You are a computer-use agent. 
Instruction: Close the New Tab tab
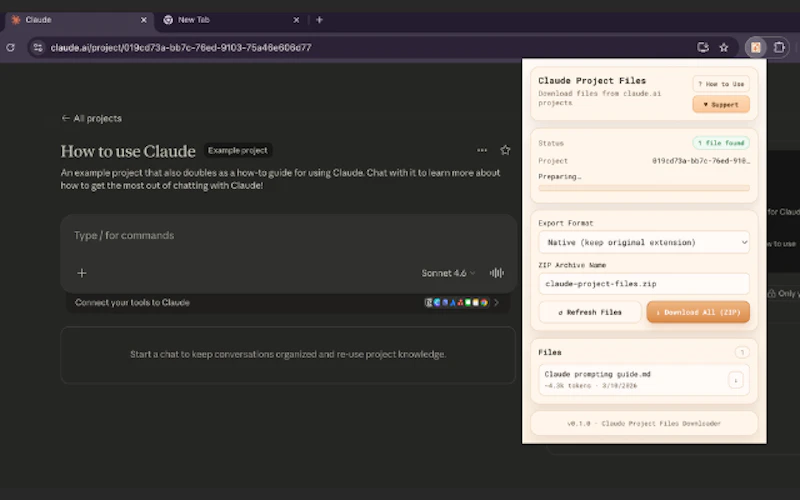click(296, 20)
